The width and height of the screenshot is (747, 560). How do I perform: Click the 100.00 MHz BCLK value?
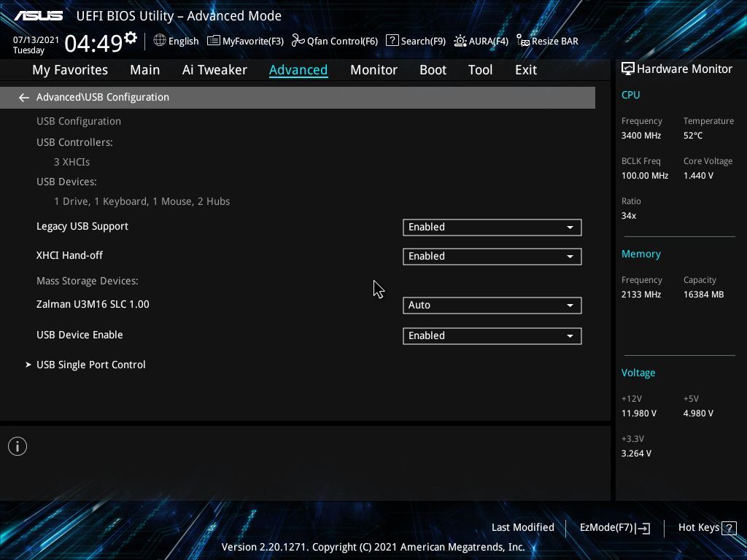(x=645, y=176)
